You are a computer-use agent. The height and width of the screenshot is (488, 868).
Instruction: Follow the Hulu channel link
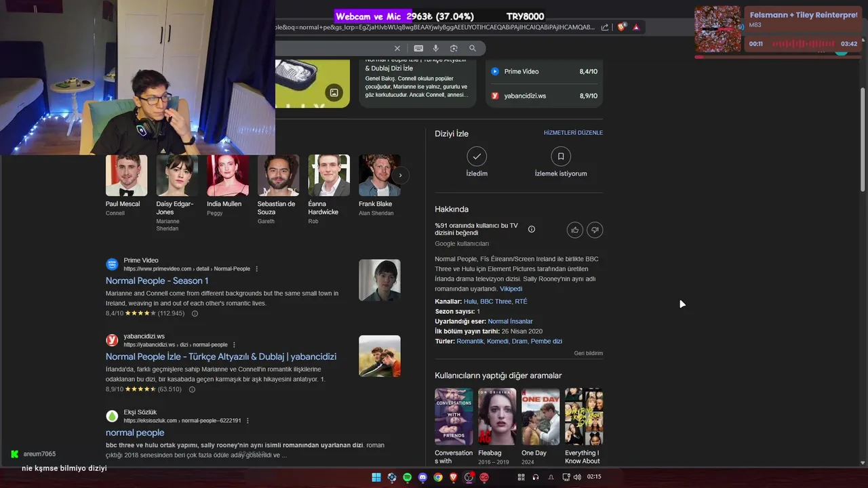(470, 302)
